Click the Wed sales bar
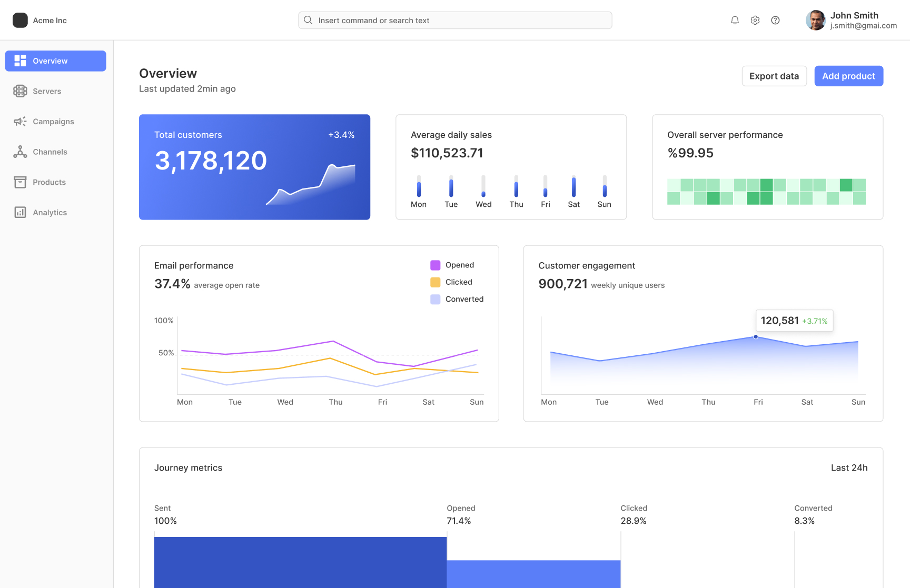The height and width of the screenshot is (588, 910). click(x=483, y=186)
